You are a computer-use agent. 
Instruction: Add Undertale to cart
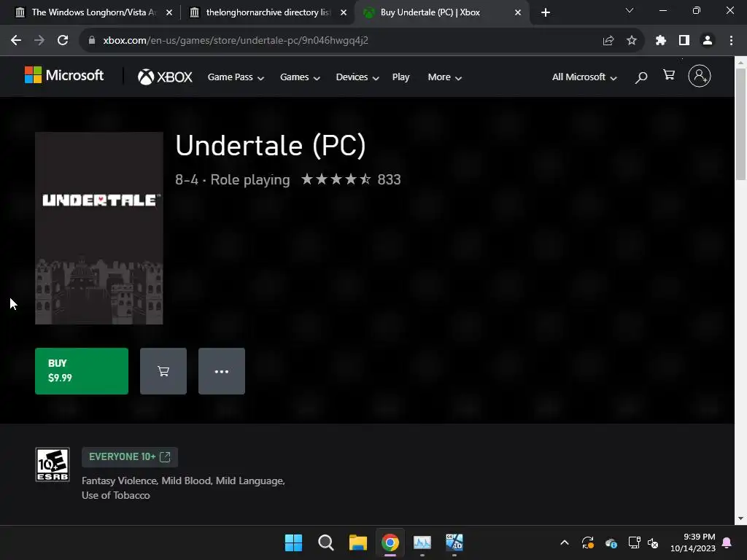tap(163, 371)
